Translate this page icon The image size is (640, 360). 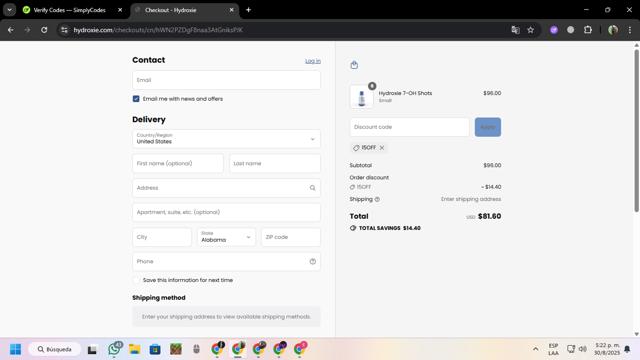pyautogui.click(x=516, y=30)
